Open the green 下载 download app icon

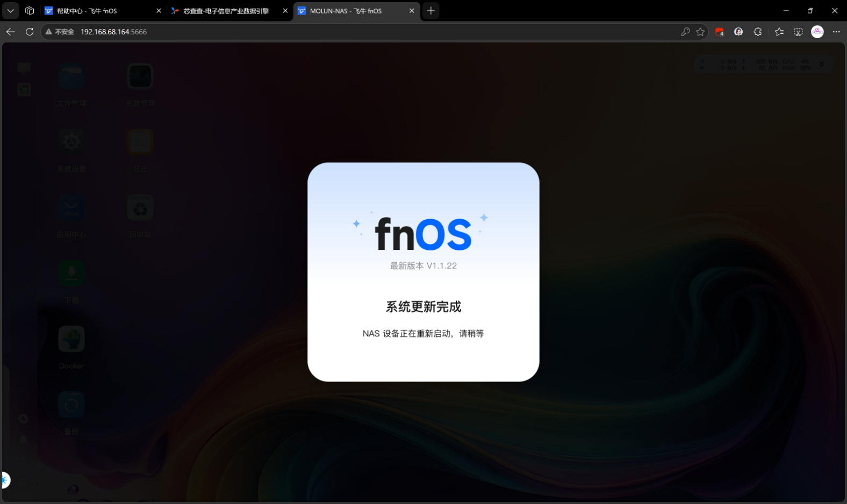(x=71, y=273)
